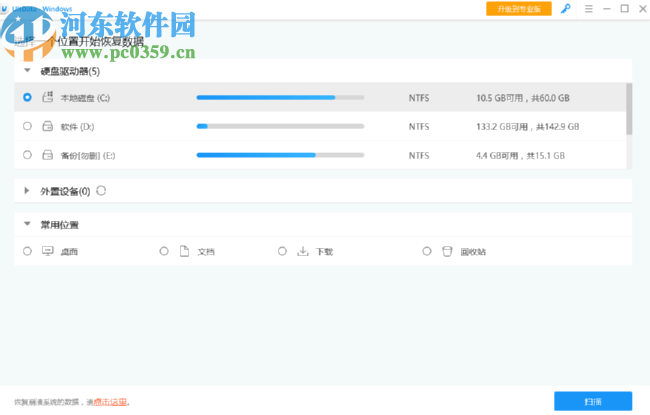Select the 桌面 desktop radio button

coord(27,251)
